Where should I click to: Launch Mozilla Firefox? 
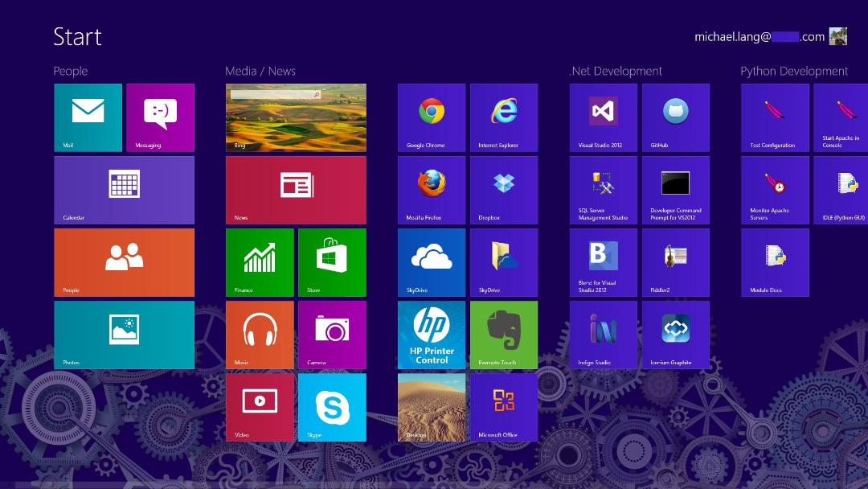click(x=432, y=190)
